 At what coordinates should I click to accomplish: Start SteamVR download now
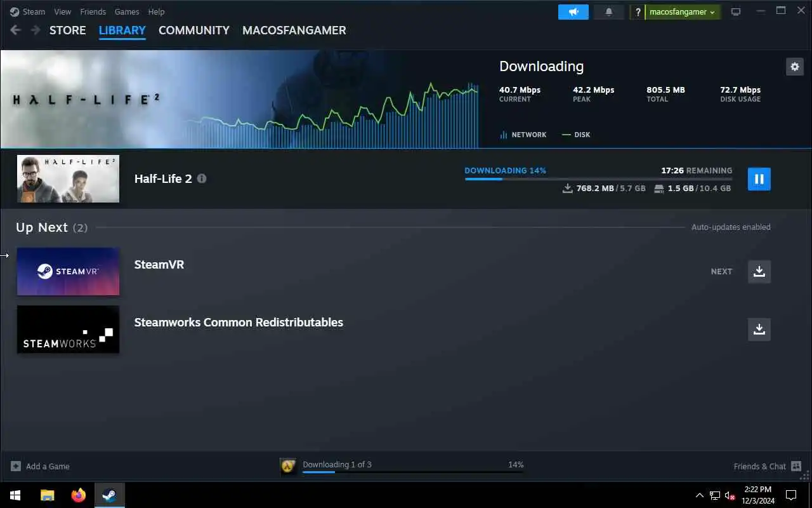(x=759, y=271)
